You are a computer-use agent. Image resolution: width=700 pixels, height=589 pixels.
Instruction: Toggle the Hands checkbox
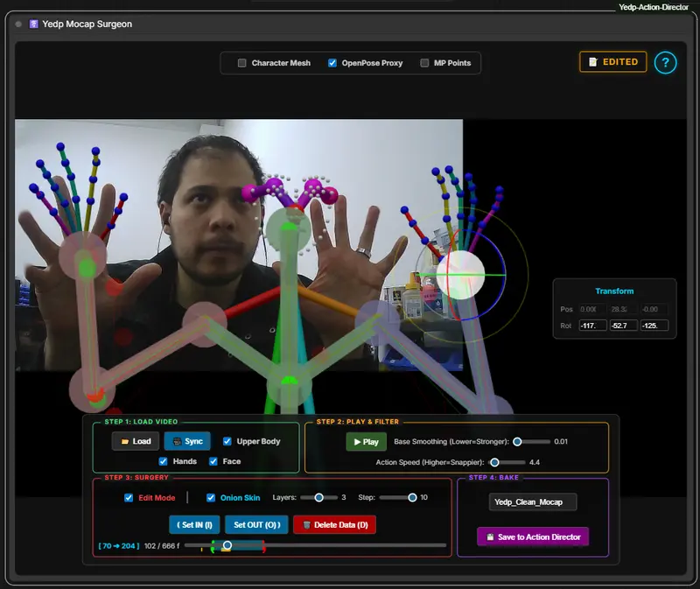click(x=164, y=461)
